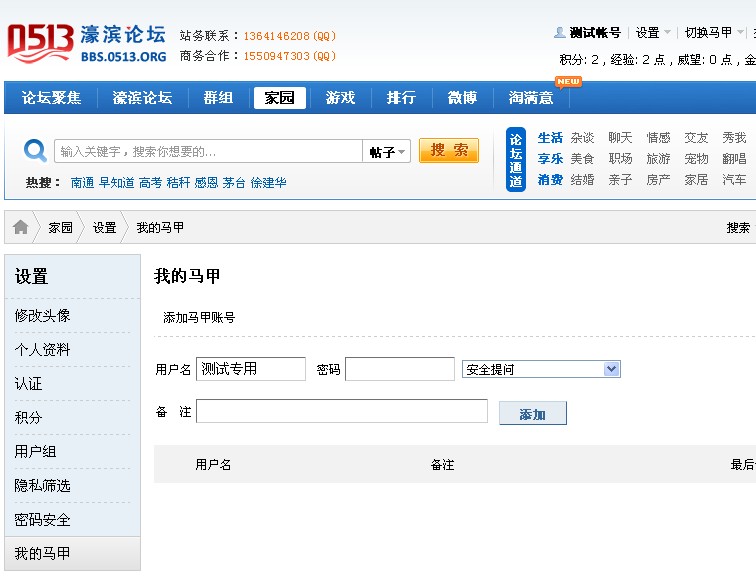Open 认证 in the settings sidebar
This screenshot has height=580, width=756.
click(28, 384)
